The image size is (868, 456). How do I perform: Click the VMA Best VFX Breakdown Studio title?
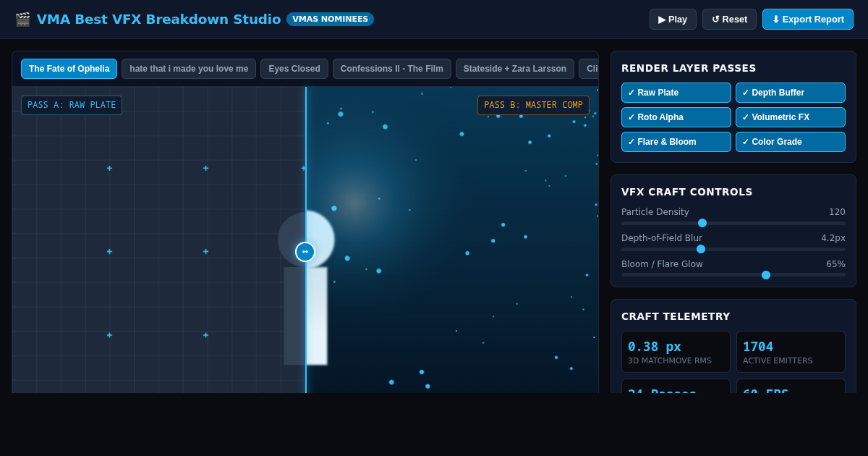[x=158, y=20]
